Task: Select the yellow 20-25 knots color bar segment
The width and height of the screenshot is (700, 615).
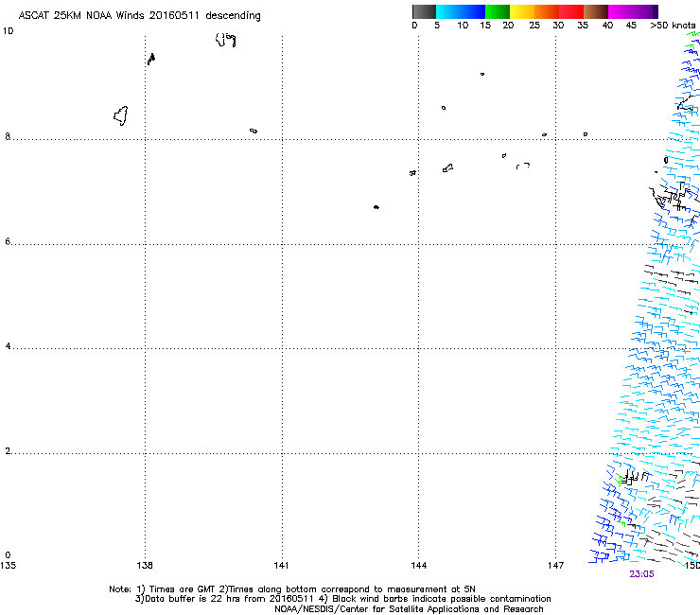Action: 522,11
